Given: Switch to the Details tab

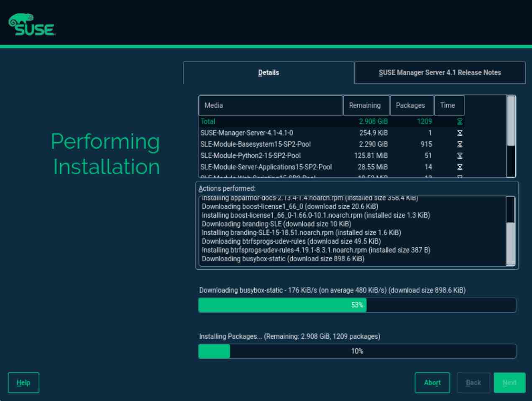Looking at the screenshot, I should click(269, 72).
